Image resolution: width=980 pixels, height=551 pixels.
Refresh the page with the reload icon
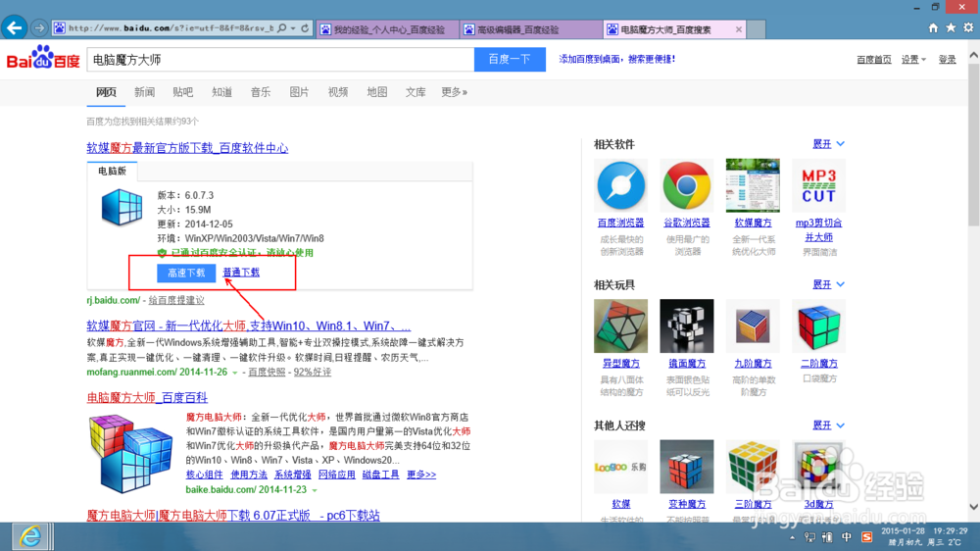(305, 28)
